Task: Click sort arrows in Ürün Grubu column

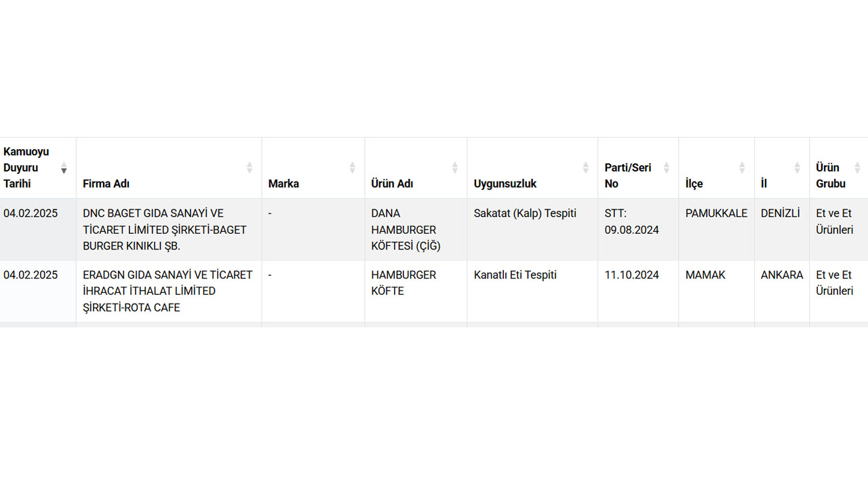Action: [857, 167]
